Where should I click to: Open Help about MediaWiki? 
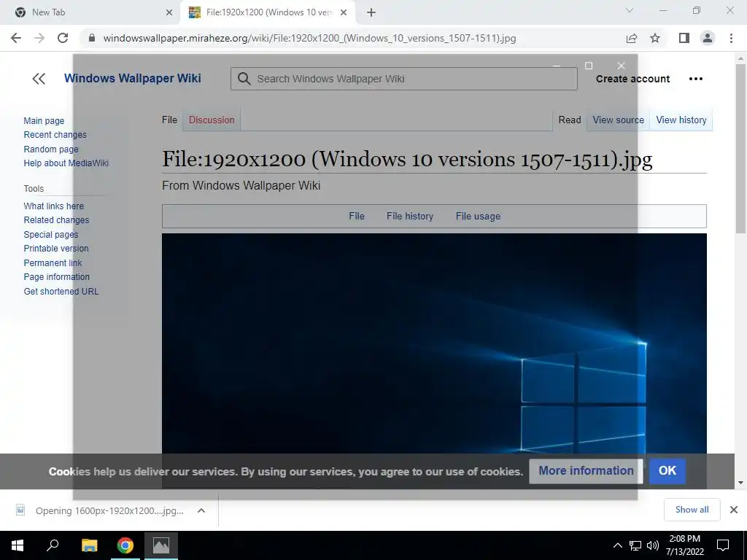tap(66, 163)
